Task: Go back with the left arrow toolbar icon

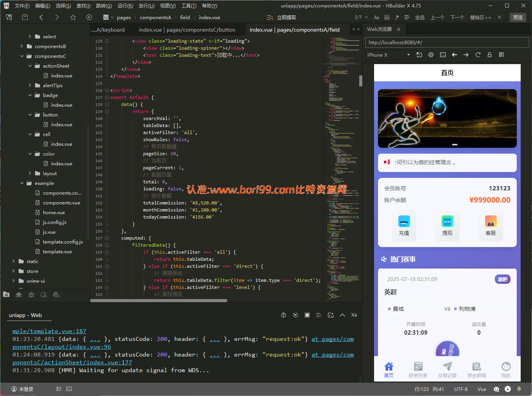Action: tap(41, 17)
